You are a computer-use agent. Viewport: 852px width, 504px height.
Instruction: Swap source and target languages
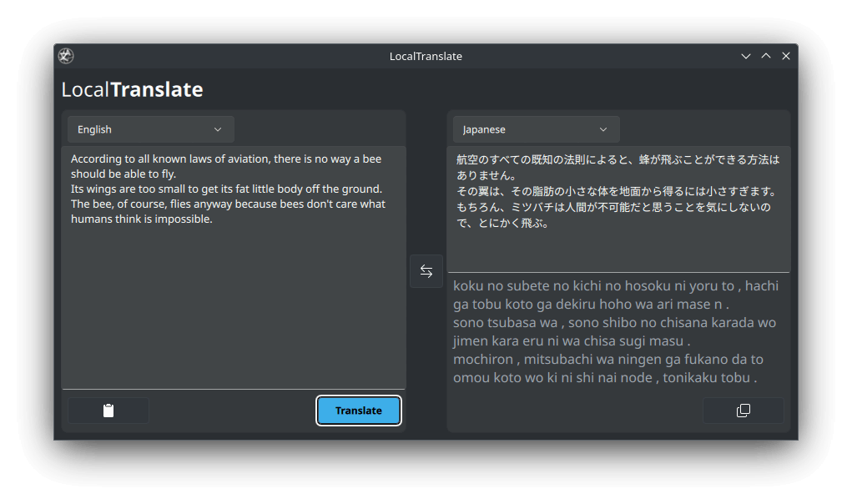pyautogui.click(x=426, y=271)
